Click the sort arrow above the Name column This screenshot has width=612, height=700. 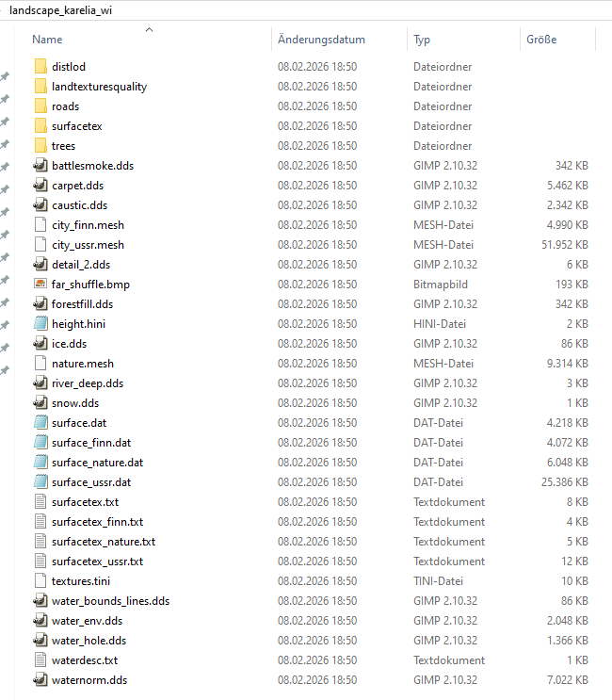pos(149,29)
